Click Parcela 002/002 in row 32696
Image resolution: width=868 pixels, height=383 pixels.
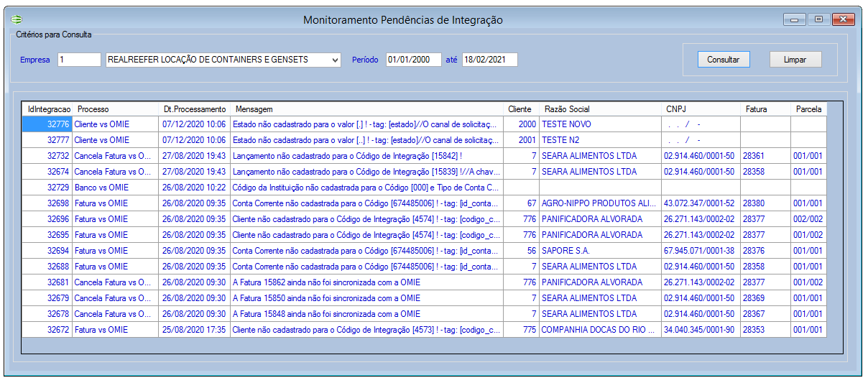click(809, 219)
